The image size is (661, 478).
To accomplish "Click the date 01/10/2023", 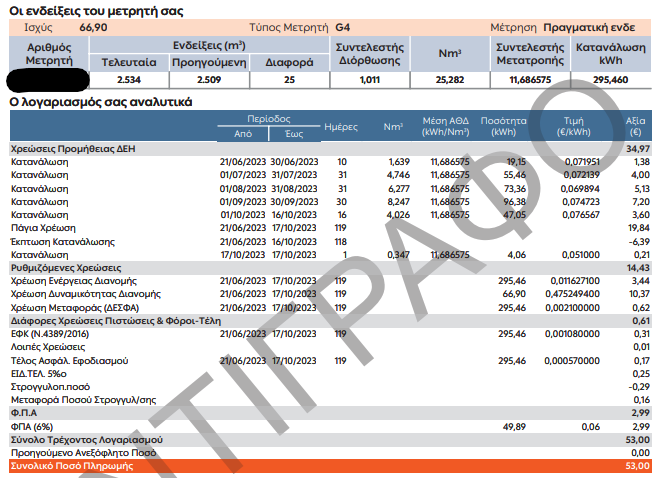I will (243, 215).
